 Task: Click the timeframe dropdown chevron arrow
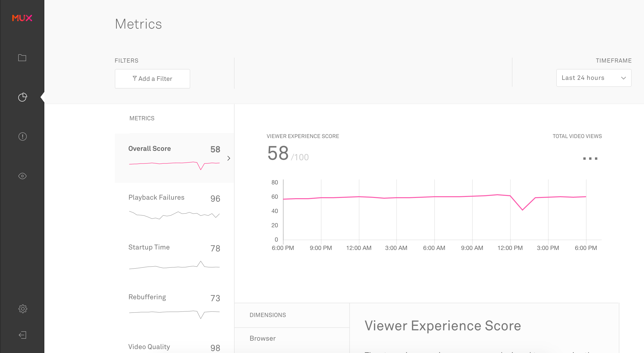click(624, 78)
